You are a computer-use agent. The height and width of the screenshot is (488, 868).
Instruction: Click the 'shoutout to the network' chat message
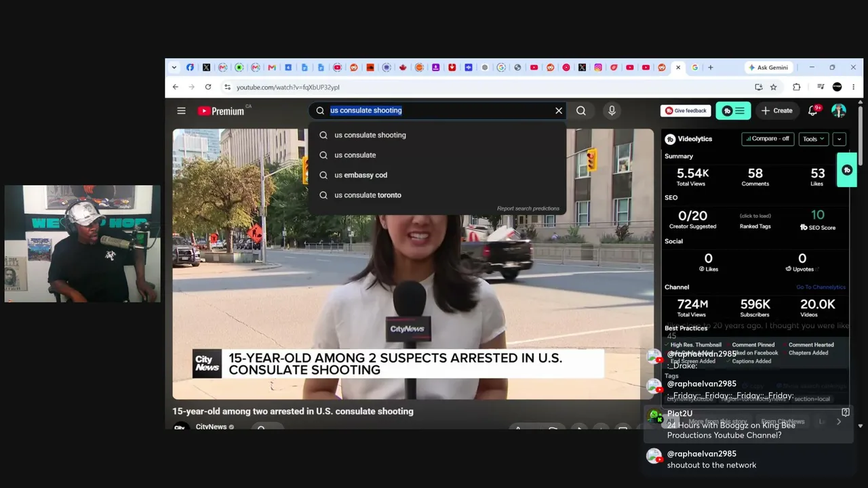(711, 465)
